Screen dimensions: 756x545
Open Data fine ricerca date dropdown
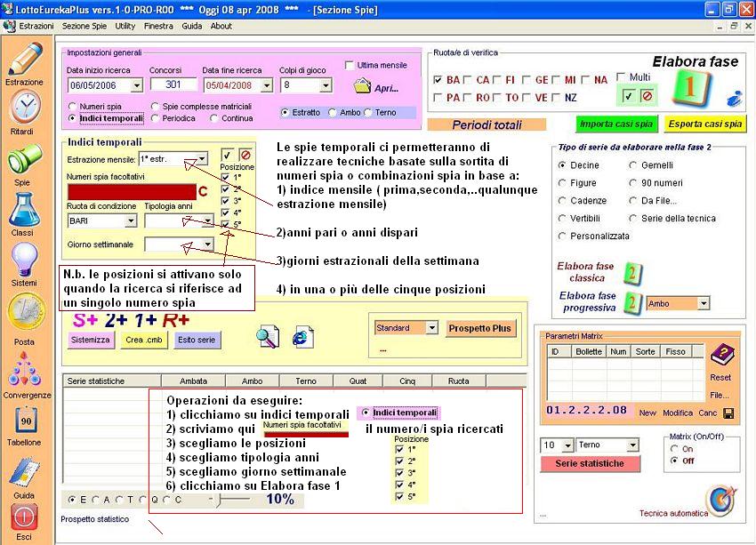pyautogui.click(x=267, y=85)
